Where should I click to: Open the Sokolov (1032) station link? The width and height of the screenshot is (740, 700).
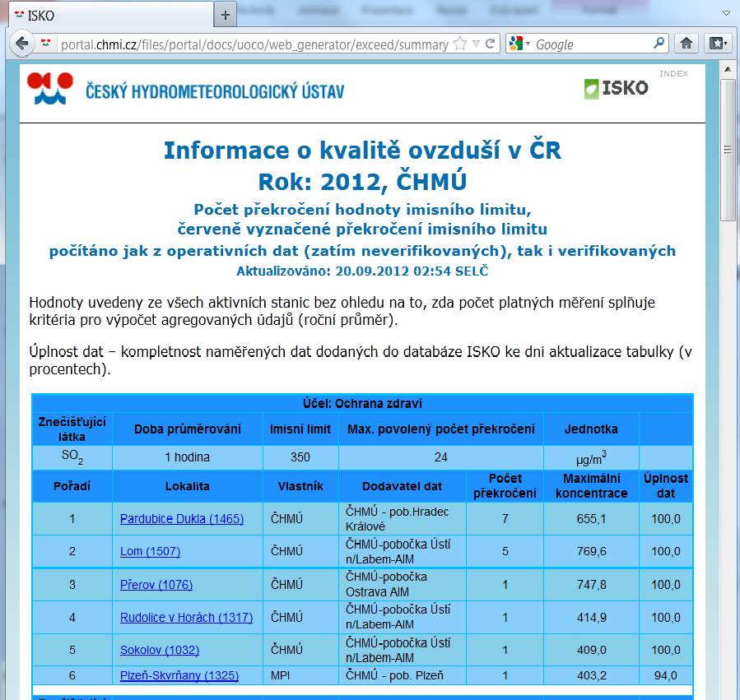tap(160, 650)
